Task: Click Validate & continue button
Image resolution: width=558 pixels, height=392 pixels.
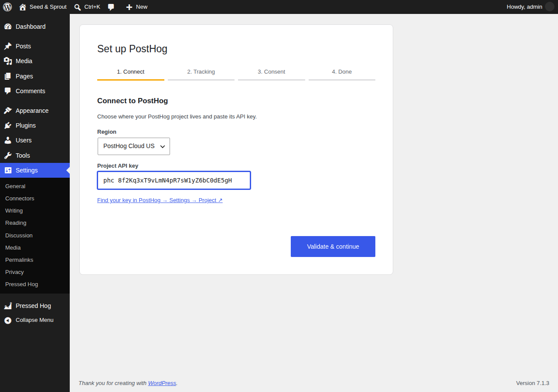Action: point(333,247)
